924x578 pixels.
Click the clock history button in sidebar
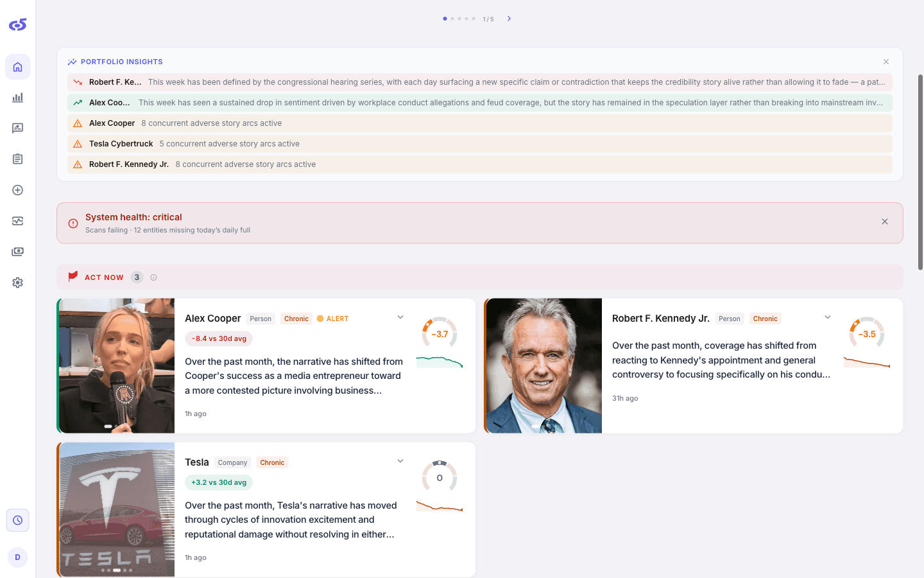click(17, 520)
